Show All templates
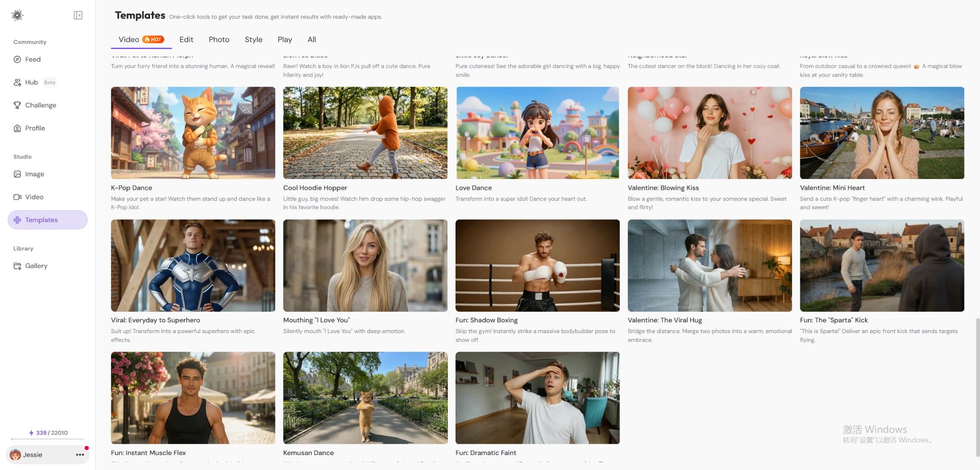980x470 pixels. (312, 39)
